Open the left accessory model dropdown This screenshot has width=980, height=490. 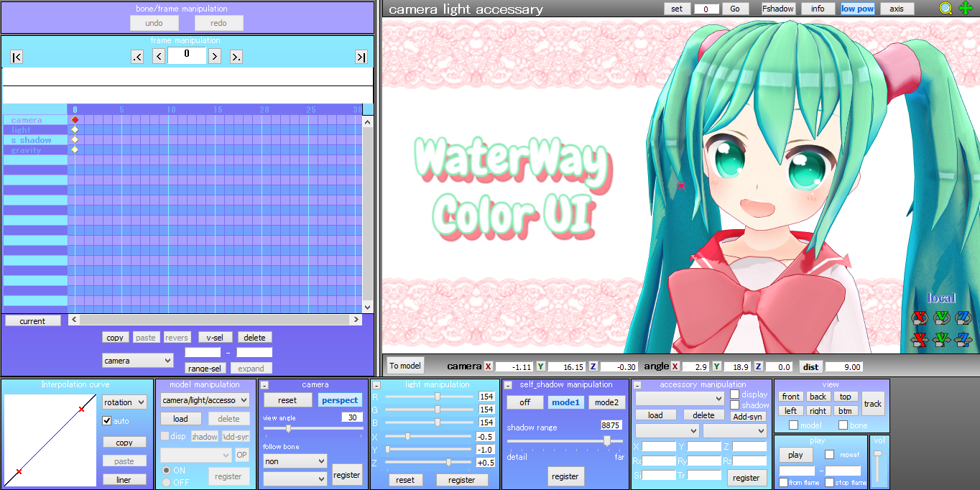(x=667, y=431)
